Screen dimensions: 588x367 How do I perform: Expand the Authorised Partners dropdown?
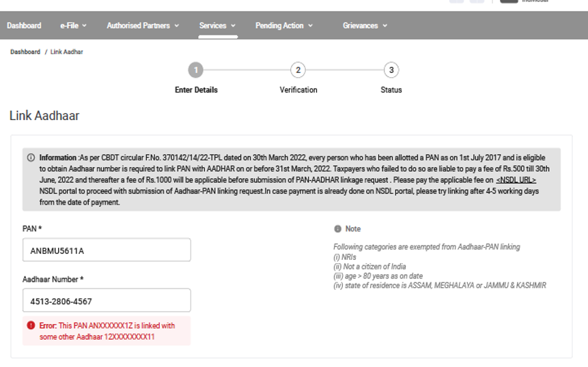tap(143, 26)
